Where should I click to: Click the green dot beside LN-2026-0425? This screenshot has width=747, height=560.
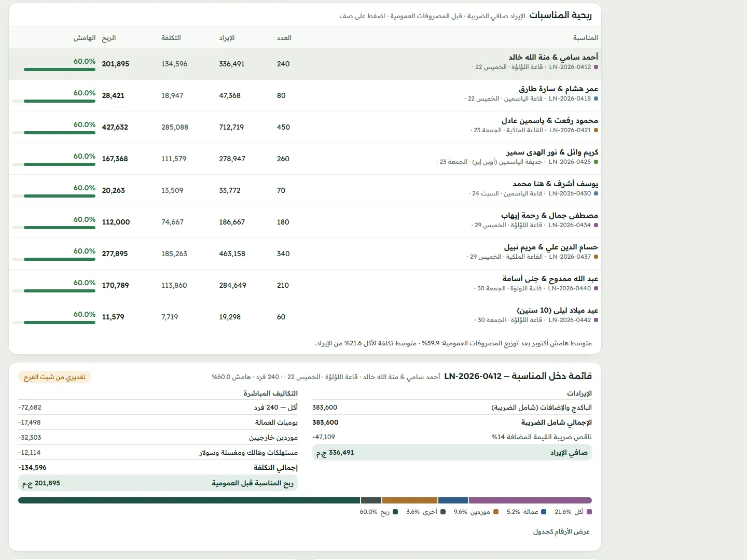(596, 162)
